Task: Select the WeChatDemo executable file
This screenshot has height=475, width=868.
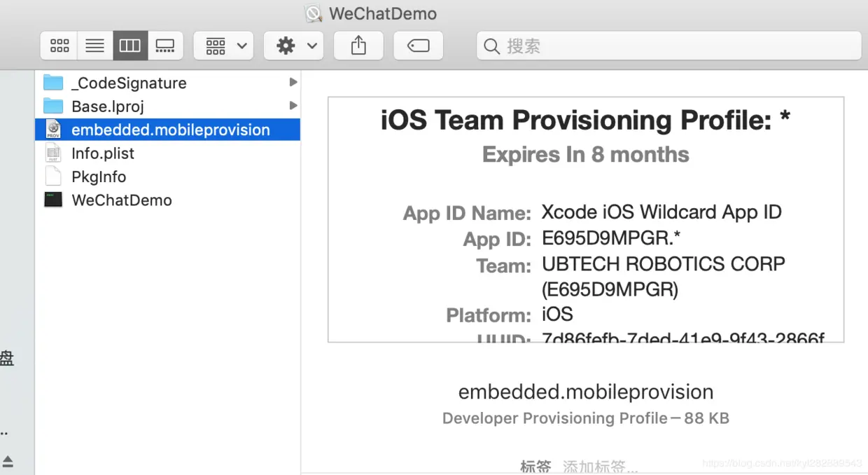Action: pos(121,200)
